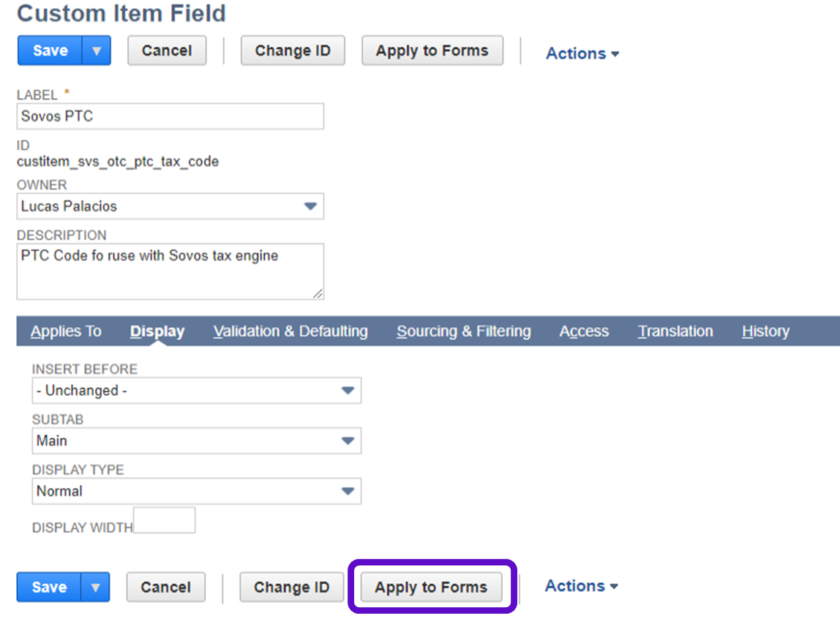
Task: Switch to the Translation tab
Action: coord(675,331)
